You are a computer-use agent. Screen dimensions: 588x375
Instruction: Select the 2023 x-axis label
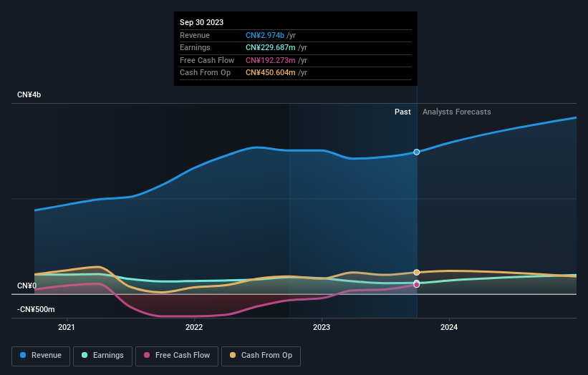click(322, 328)
